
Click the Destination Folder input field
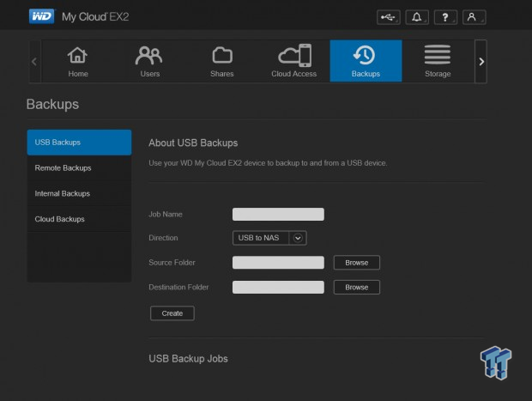(278, 288)
